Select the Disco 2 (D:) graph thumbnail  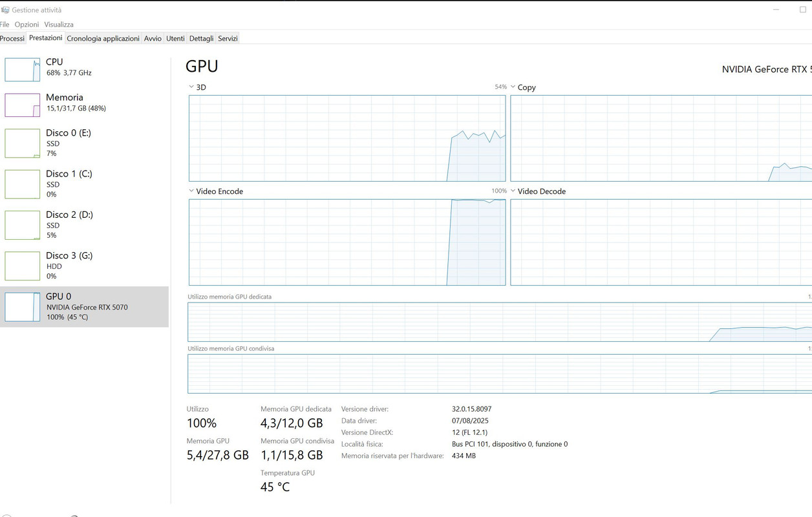pyautogui.click(x=23, y=225)
